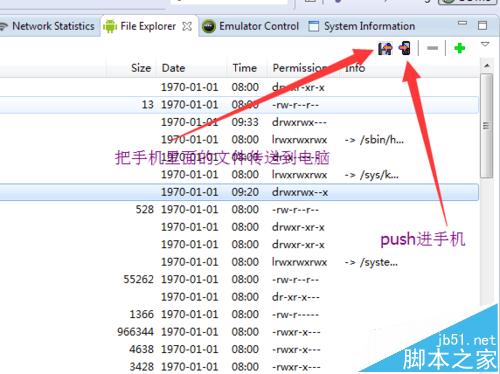Open the Emulator Control tab
Image resolution: width=500 pixels, height=374 pixels.
tap(251, 26)
